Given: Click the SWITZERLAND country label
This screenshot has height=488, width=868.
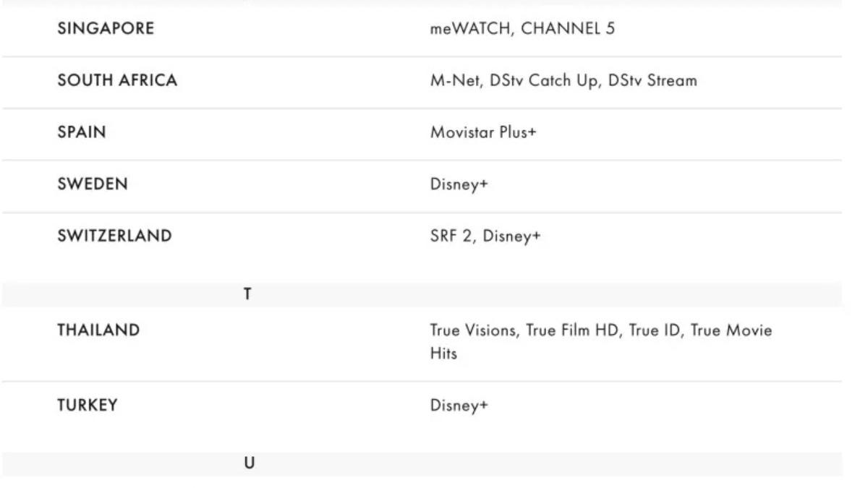Looking at the screenshot, I should coord(115,236).
